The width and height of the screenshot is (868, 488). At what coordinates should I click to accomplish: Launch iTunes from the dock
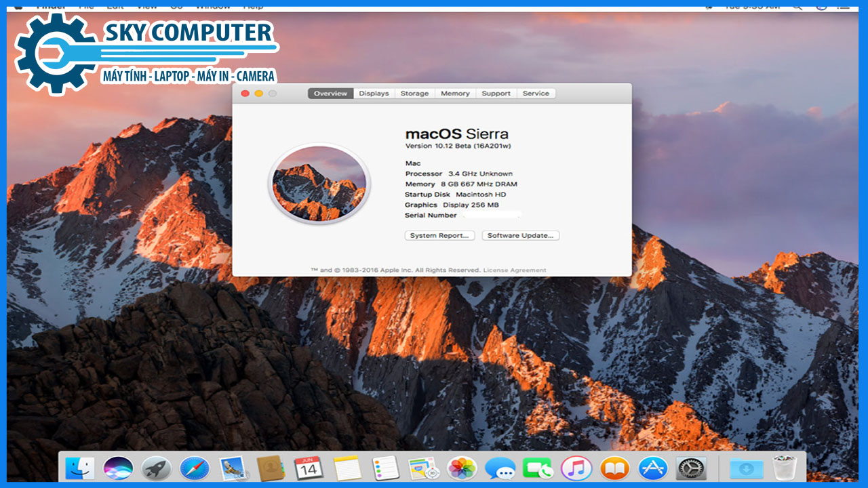pos(576,468)
